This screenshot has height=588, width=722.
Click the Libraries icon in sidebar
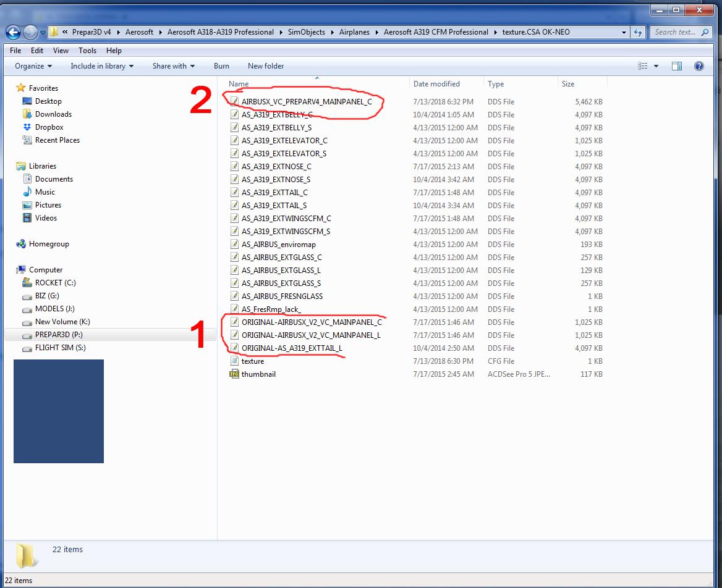click(x=21, y=166)
